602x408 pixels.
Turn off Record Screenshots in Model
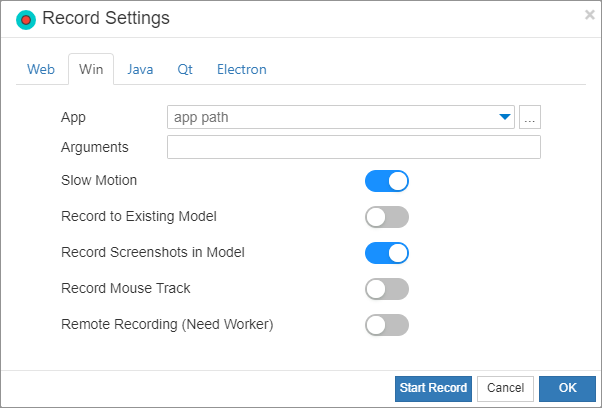[x=387, y=253]
